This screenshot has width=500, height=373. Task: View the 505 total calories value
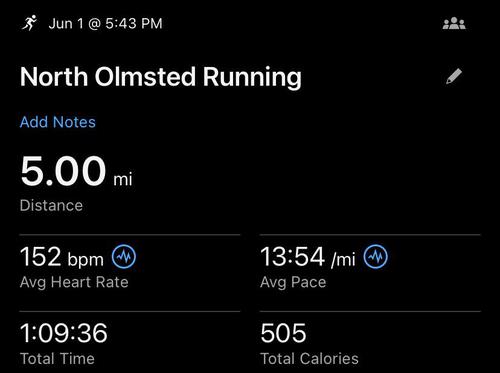point(283,333)
